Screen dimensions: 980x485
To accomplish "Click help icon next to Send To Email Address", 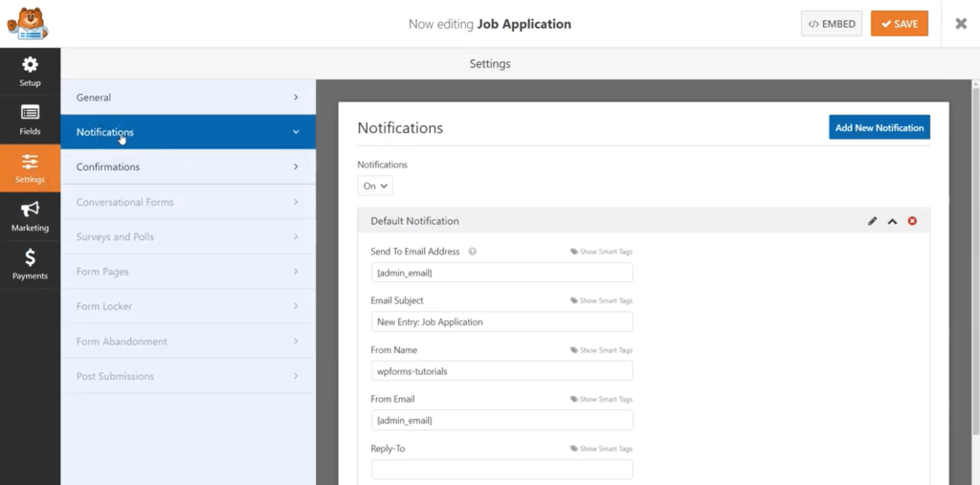I will [x=473, y=252].
